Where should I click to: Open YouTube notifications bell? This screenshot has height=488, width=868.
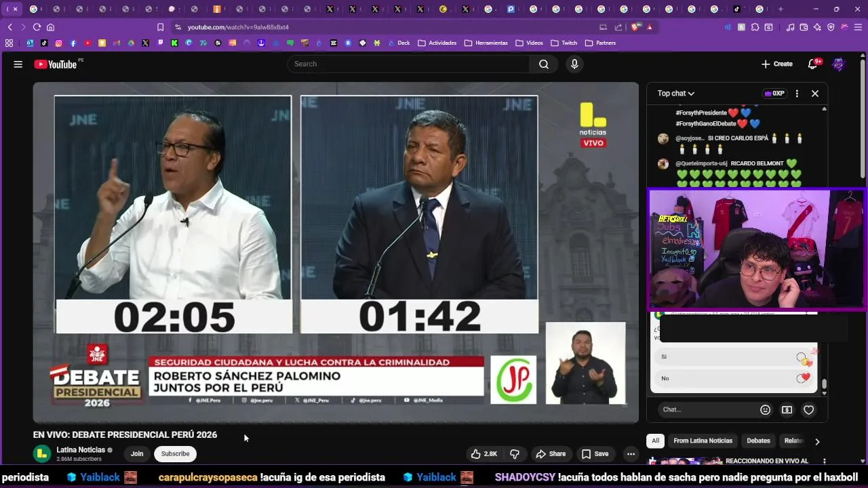coord(812,64)
